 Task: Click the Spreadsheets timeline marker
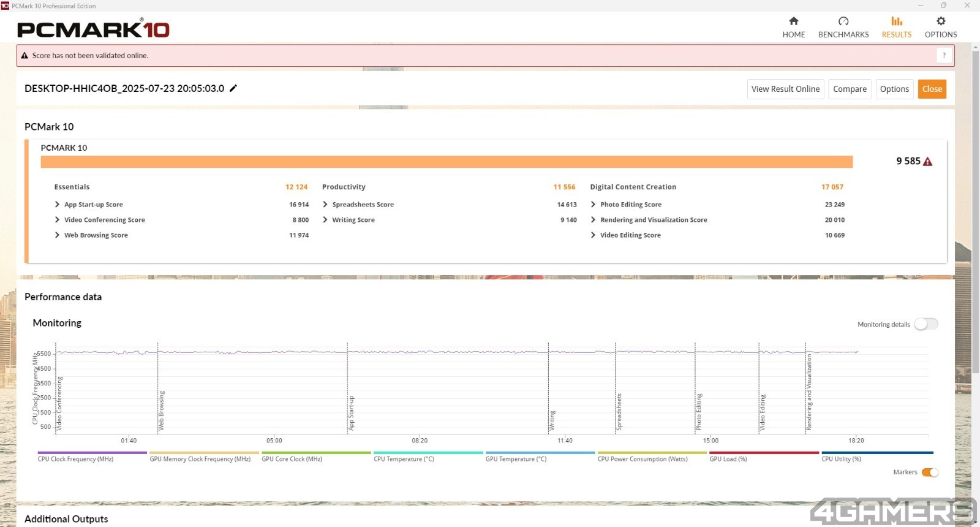[x=619, y=412]
